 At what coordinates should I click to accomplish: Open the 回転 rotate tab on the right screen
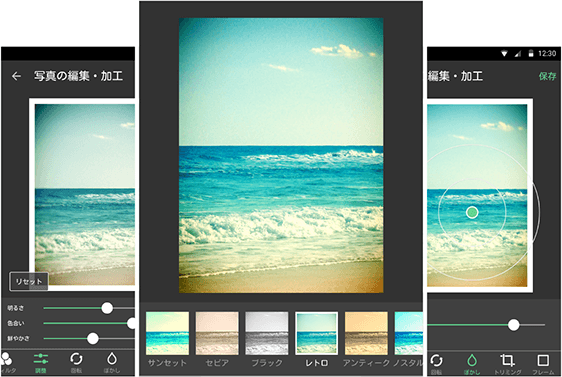click(x=436, y=363)
